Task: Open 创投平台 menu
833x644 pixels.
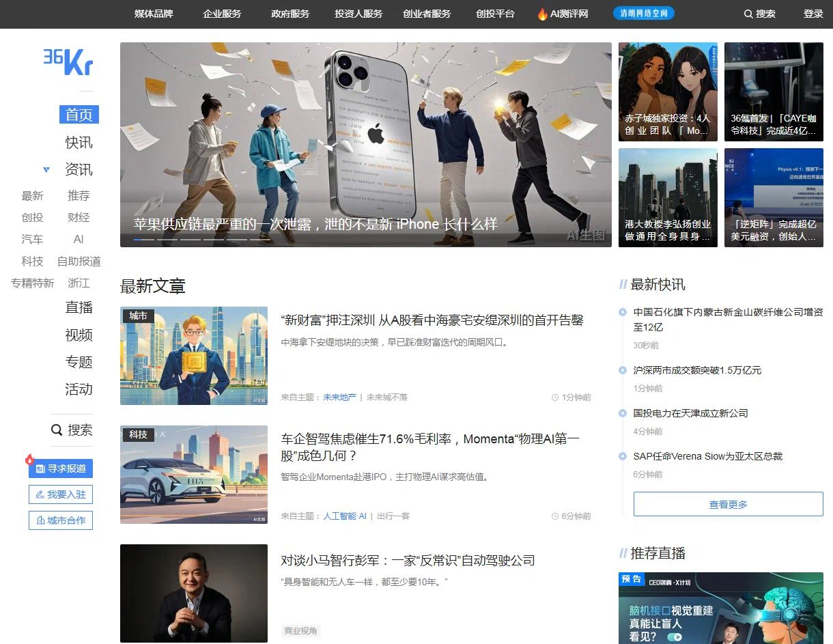Action: 495,14
